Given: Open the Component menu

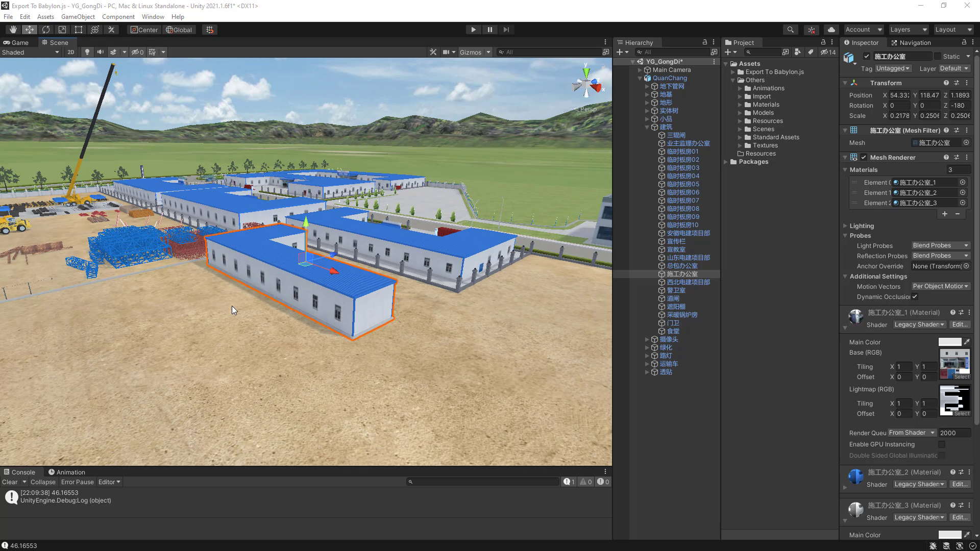Looking at the screenshot, I should tap(118, 17).
